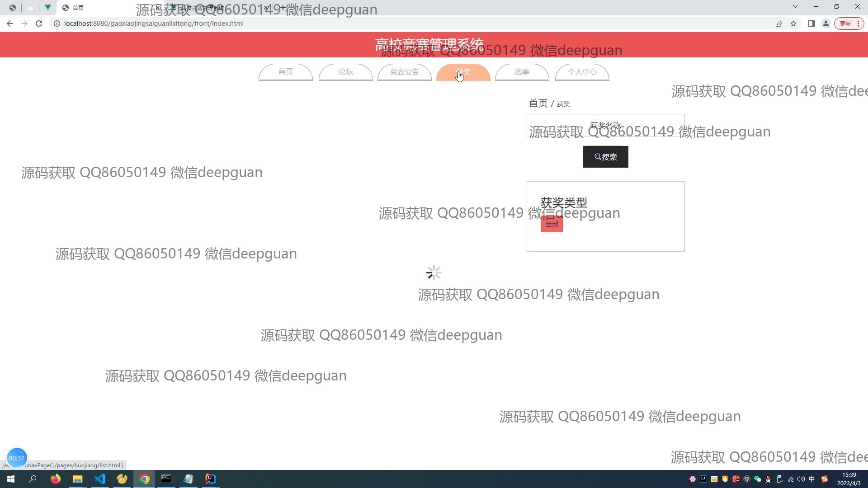This screenshot has width=868, height=488.
Task: Bookmark this page with the star icon
Action: click(x=793, y=23)
